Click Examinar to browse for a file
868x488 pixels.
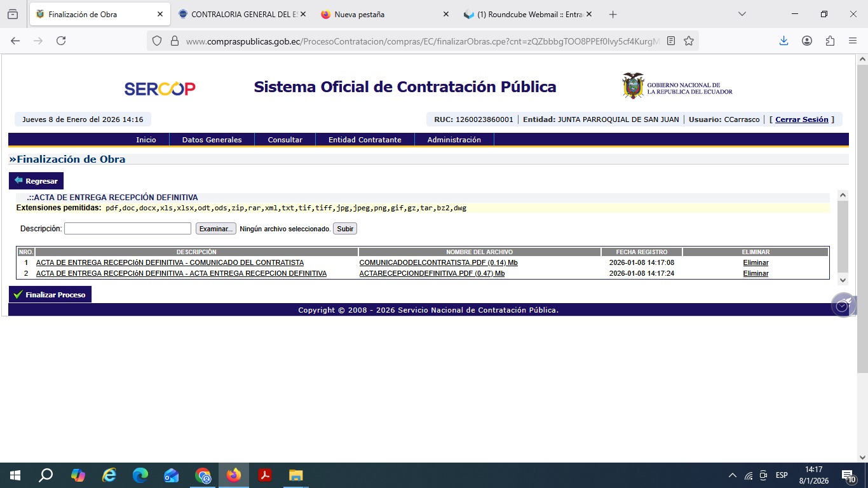[215, 229]
